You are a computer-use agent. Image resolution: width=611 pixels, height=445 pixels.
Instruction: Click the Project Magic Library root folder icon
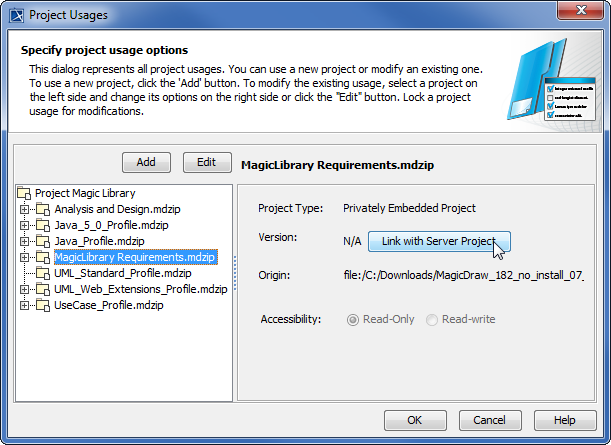pyautogui.click(x=24, y=193)
